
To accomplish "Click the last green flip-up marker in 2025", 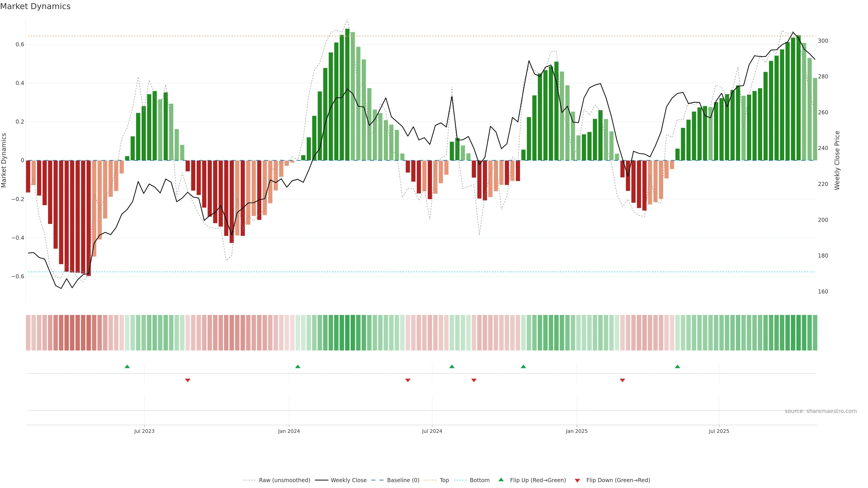I will point(677,366).
